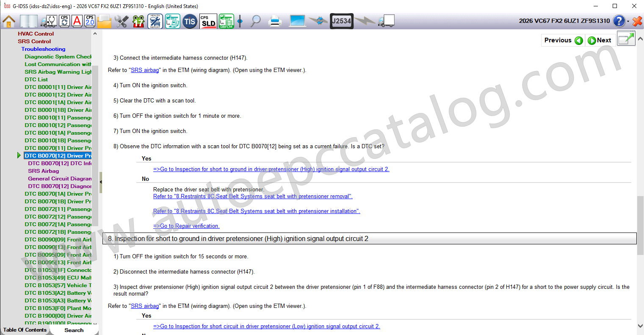Viewport: 644px width, 335px height.
Task: Expand document view with green arrow icon
Action: pyautogui.click(x=626, y=39)
